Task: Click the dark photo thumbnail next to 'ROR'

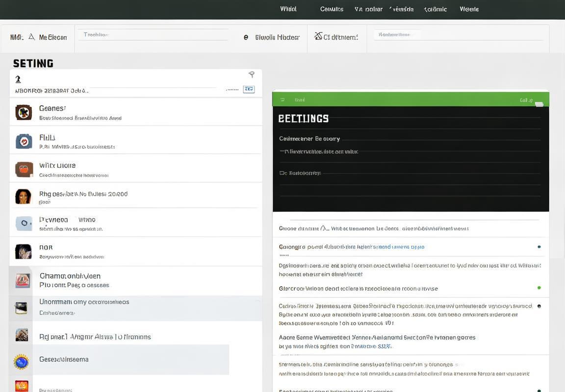Action: tap(23, 251)
